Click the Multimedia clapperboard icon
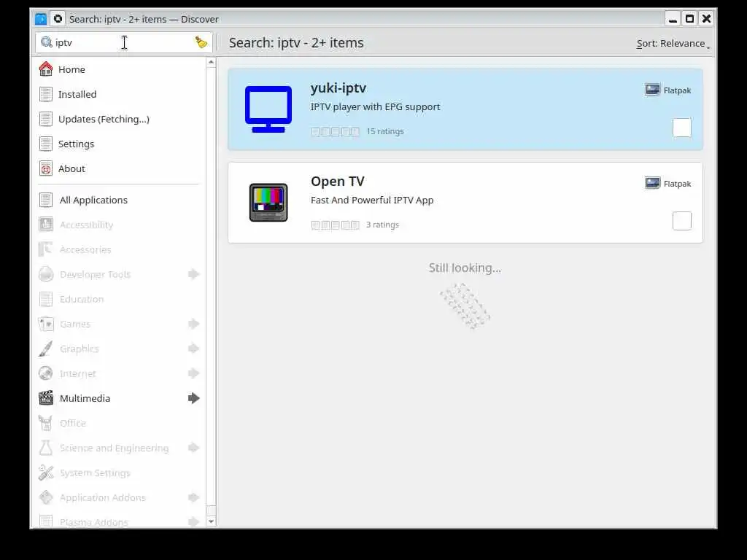Screen dimensions: 747x560 point(46,397)
